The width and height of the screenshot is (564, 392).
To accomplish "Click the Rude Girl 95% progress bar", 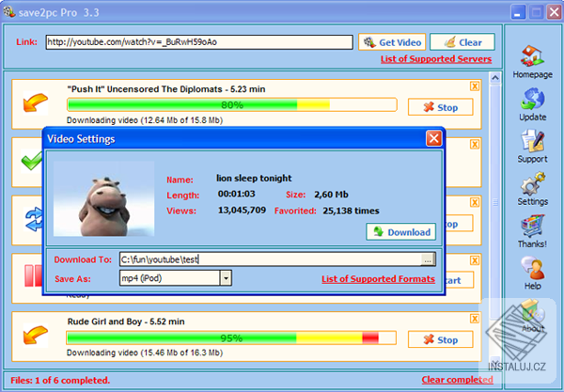I will click(x=231, y=338).
